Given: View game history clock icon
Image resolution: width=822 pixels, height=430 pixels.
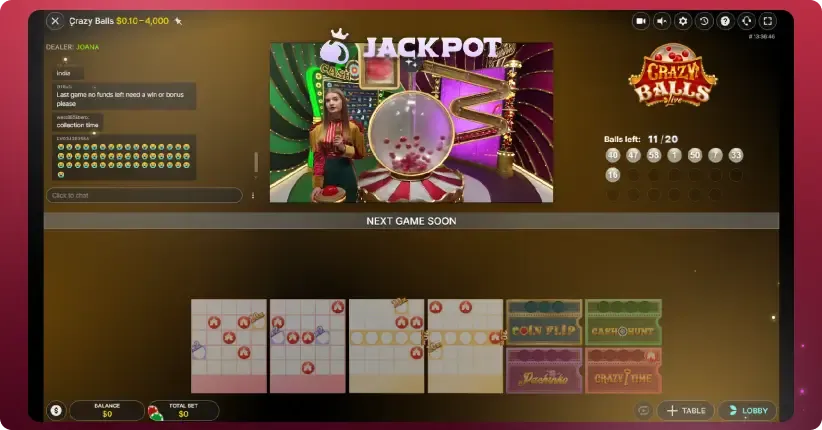Looking at the screenshot, I should click(x=704, y=21).
